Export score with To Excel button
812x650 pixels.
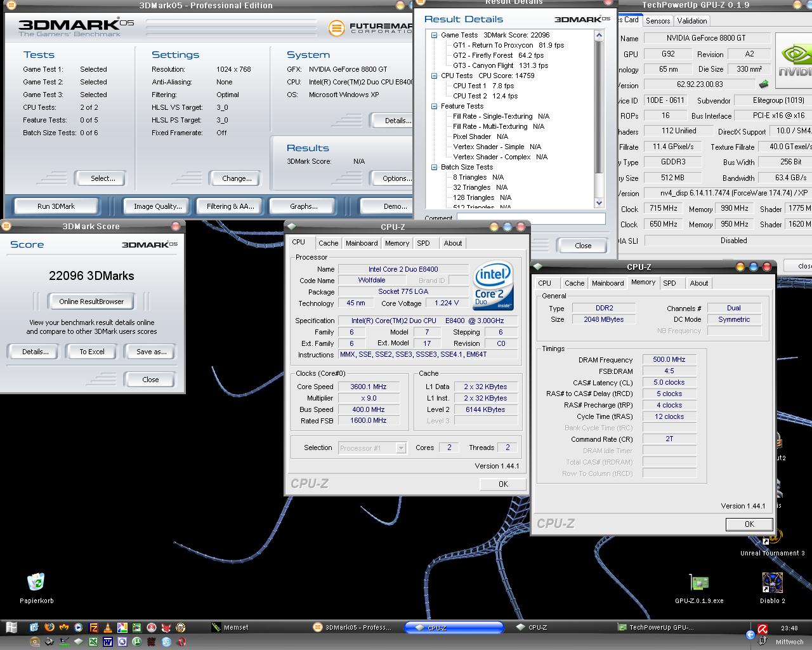(92, 352)
